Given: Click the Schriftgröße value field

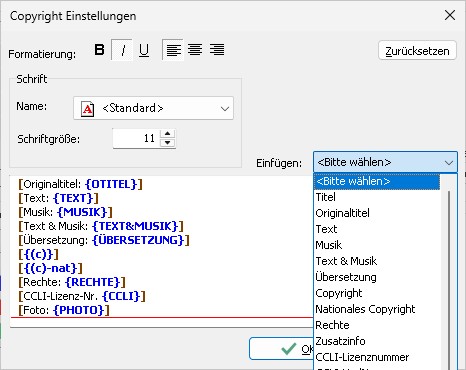Looking at the screenshot, I should click(x=137, y=138).
